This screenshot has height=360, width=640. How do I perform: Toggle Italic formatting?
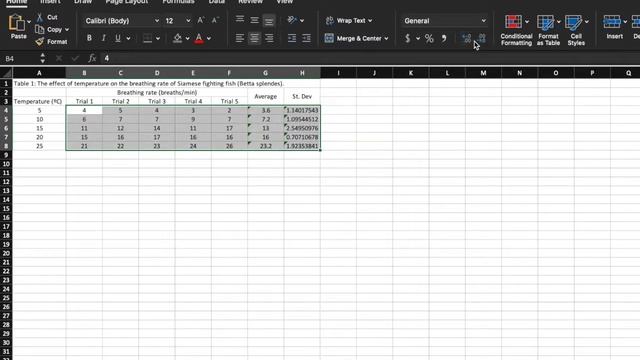(x=103, y=38)
